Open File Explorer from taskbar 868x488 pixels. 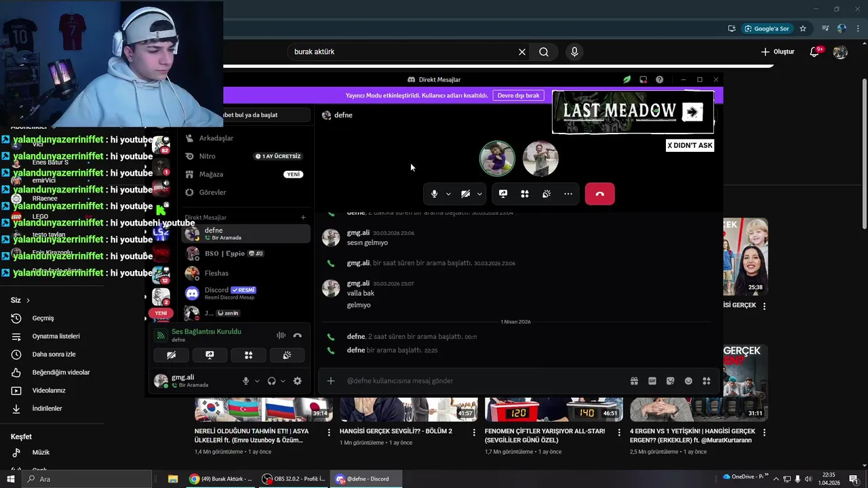tap(173, 479)
